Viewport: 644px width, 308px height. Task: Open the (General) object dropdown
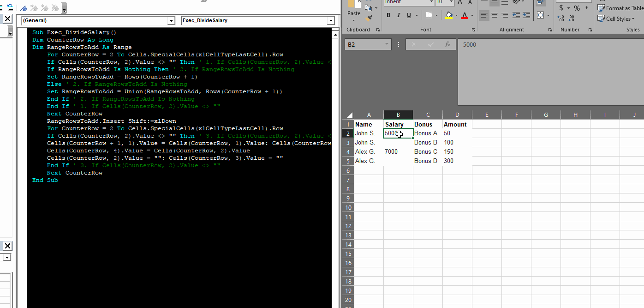click(x=172, y=21)
